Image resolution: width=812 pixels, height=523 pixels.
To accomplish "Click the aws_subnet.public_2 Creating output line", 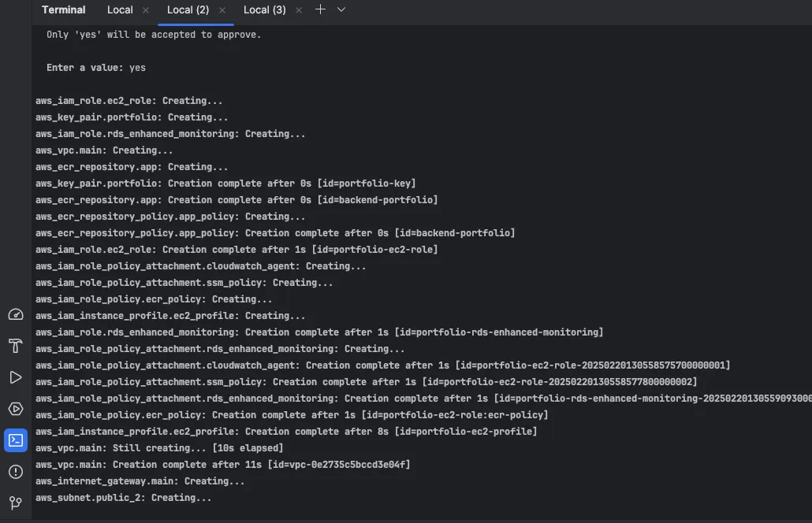I will click(x=123, y=498).
